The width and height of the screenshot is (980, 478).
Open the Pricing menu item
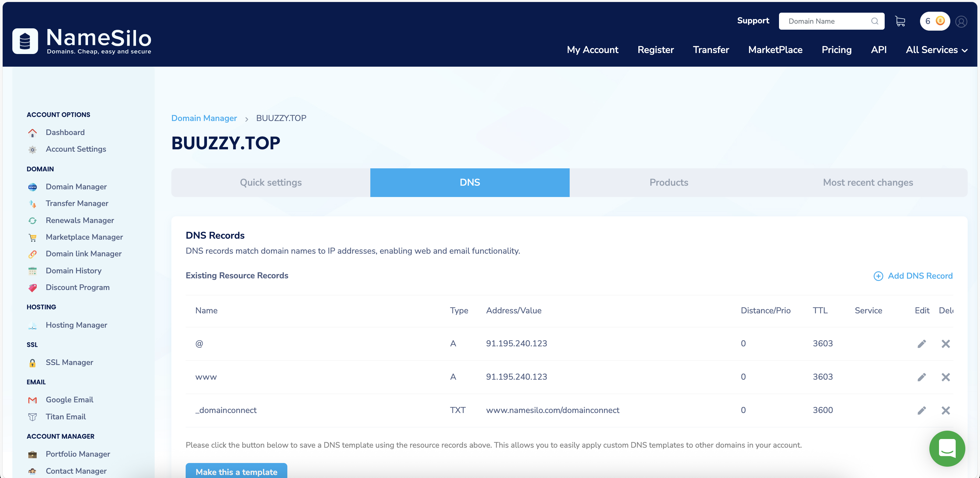coord(836,50)
